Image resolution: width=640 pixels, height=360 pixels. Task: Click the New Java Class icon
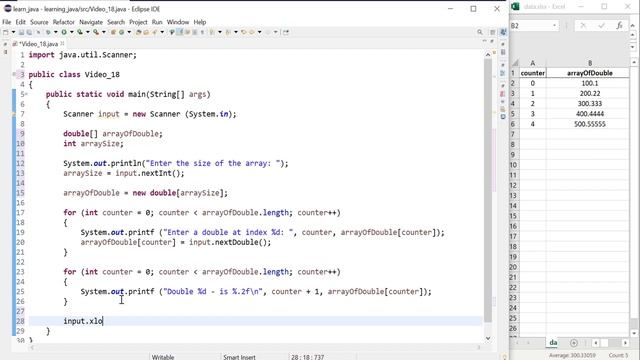(121, 32)
